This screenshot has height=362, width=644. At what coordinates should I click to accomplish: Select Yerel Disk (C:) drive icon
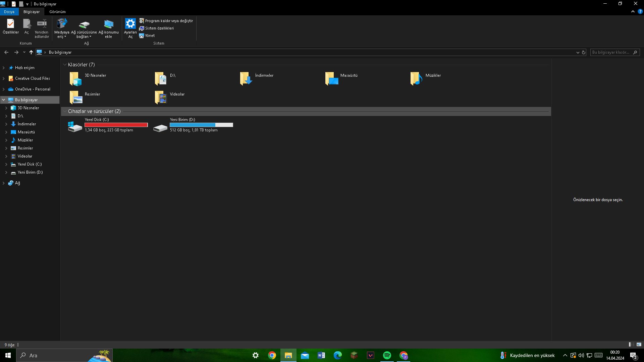point(75,127)
